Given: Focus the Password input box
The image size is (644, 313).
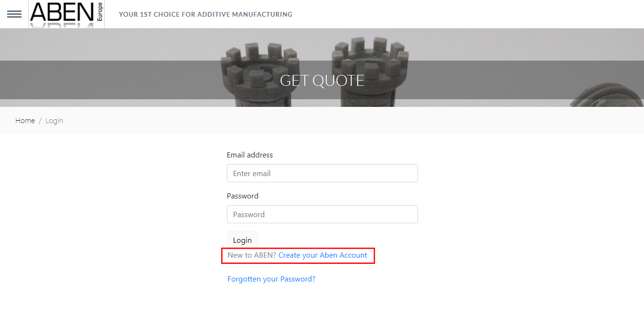Looking at the screenshot, I should (x=322, y=214).
